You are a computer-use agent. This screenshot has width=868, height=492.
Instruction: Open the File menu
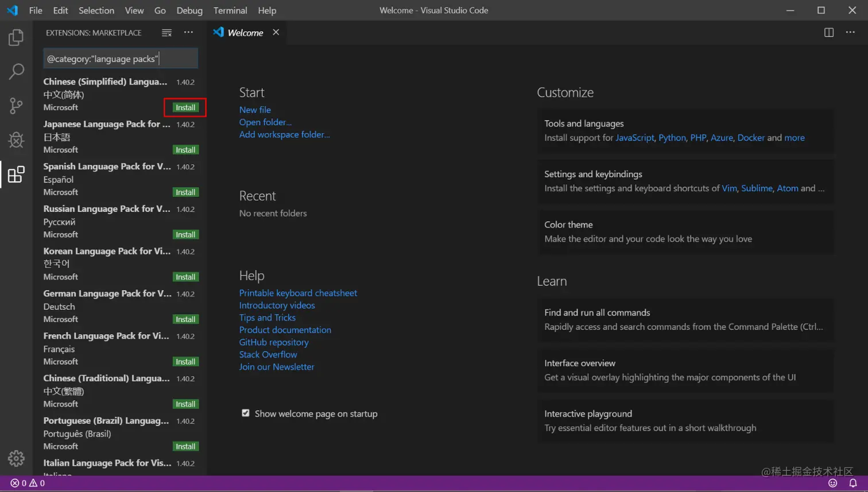pyautogui.click(x=36, y=10)
